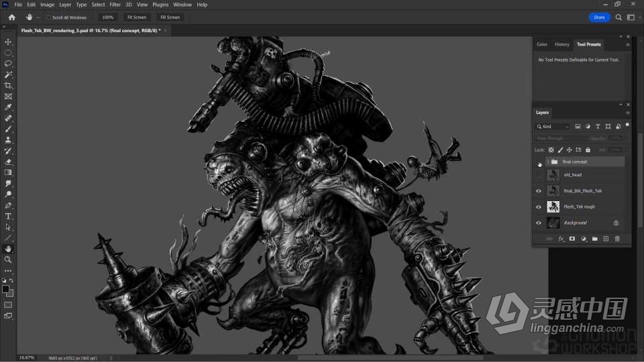The height and width of the screenshot is (362, 644).
Task: Open the Edit Toolbar three-dots menu
Action: pos(8,271)
